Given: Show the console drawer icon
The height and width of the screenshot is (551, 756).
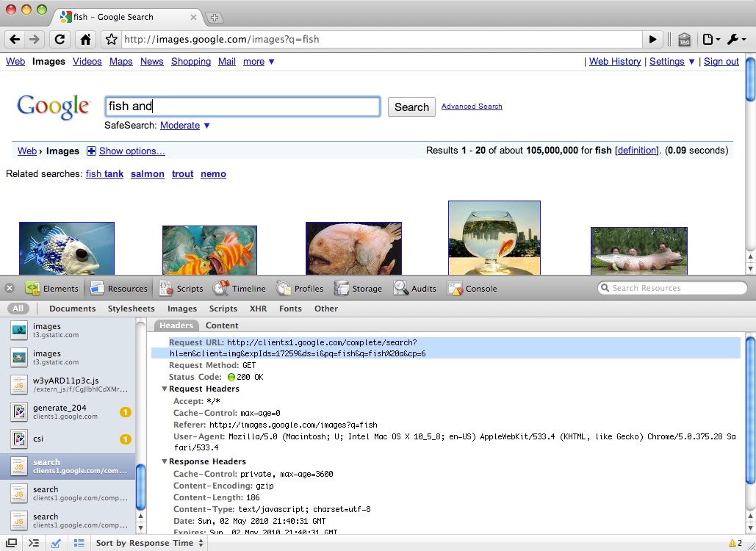Looking at the screenshot, I should 33,543.
